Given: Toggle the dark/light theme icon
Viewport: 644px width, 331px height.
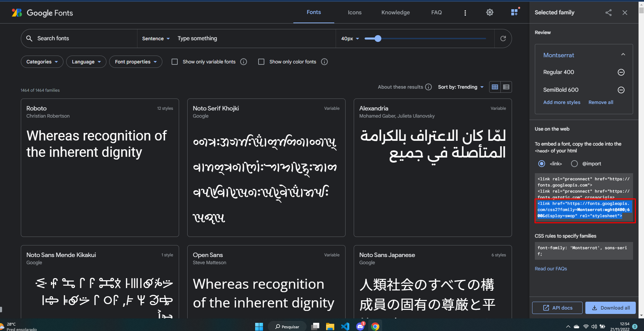Looking at the screenshot, I should (x=490, y=13).
